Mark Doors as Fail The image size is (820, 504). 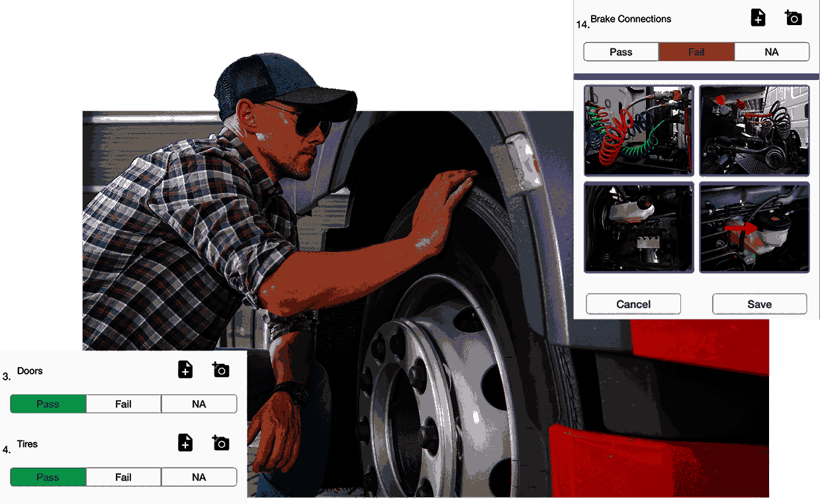123,403
